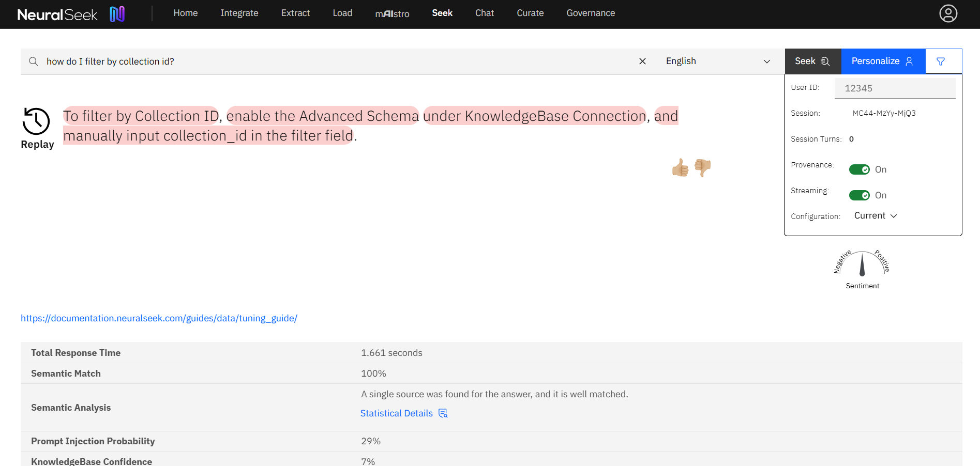Clear the query with the X icon
Image resolution: width=980 pixels, height=466 pixels.
point(642,61)
